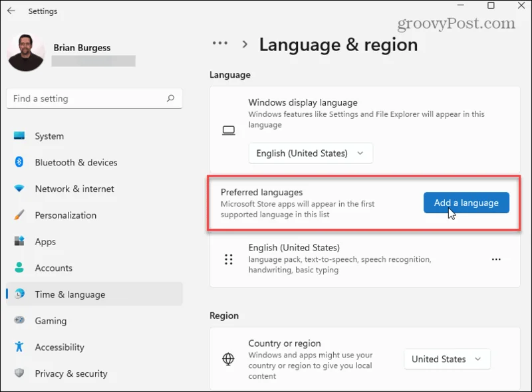The image size is (532, 392).
Task: Click the Privacy & security shield icon
Action: pyautogui.click(x=19, y=373)
